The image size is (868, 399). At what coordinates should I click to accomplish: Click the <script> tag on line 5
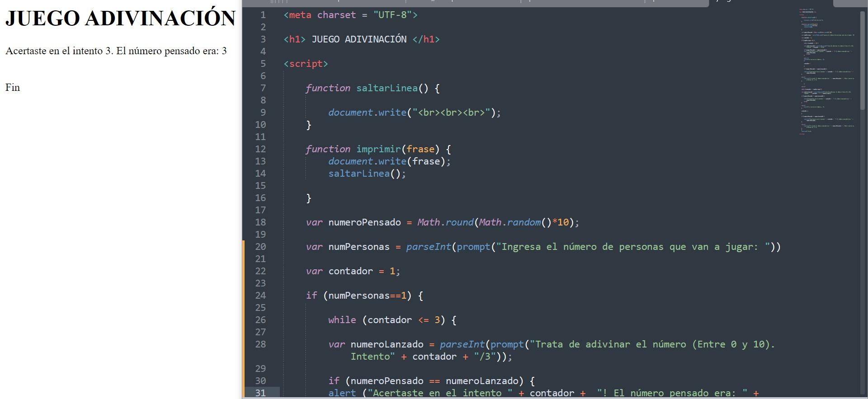click(306, 64)
